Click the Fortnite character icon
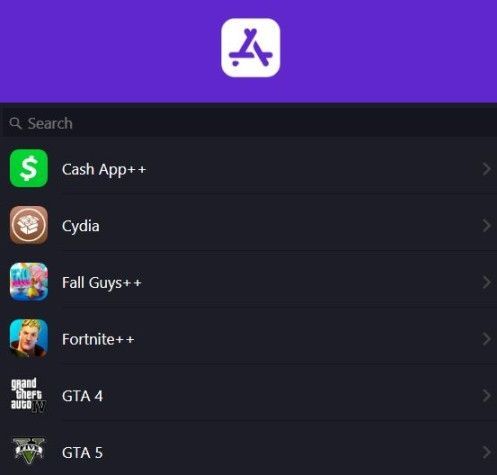The height and width of the screenshot is (475, 497). point(29,338)
